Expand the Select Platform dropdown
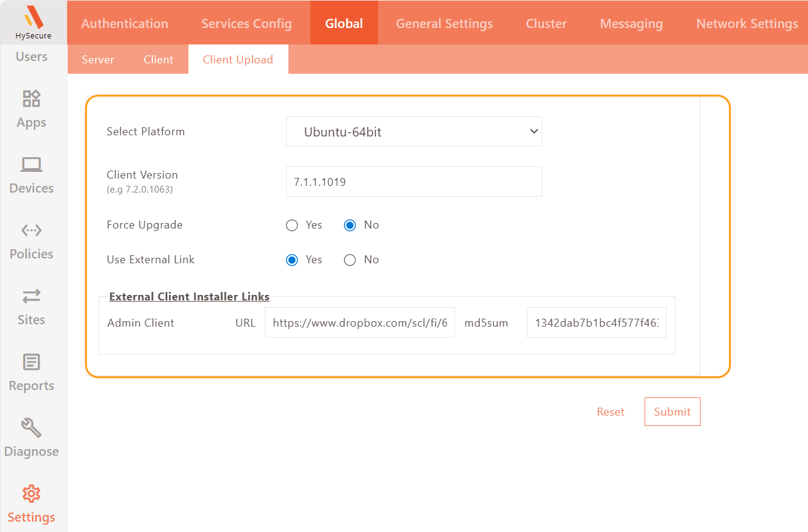 (x=413, y=132)
